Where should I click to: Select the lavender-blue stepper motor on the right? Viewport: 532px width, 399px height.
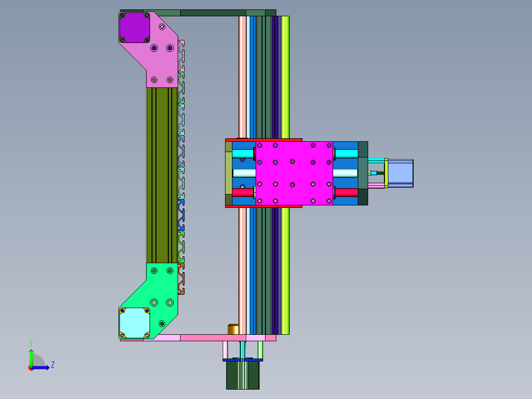[400, 173]
